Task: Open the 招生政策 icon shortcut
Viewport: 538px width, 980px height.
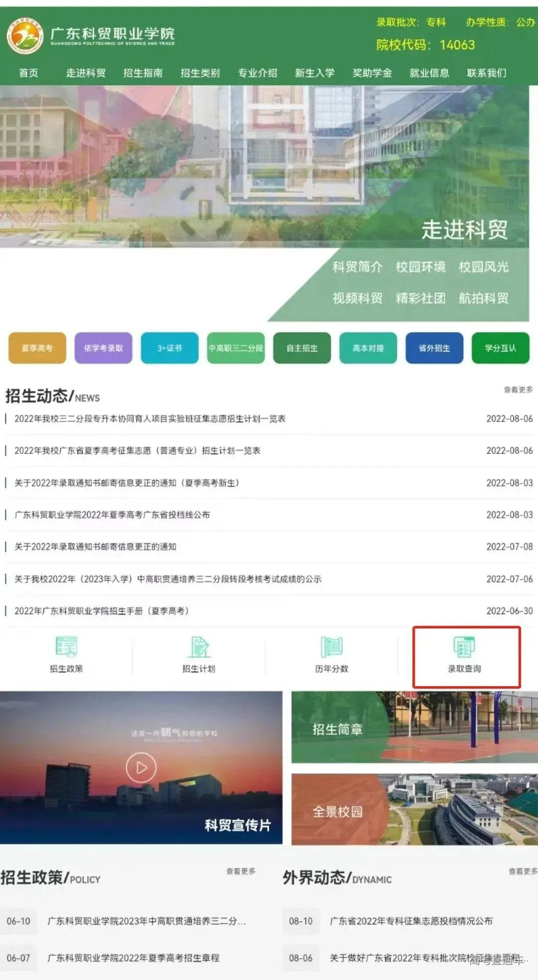Action: pyautogui.click(x=66, y=654)
